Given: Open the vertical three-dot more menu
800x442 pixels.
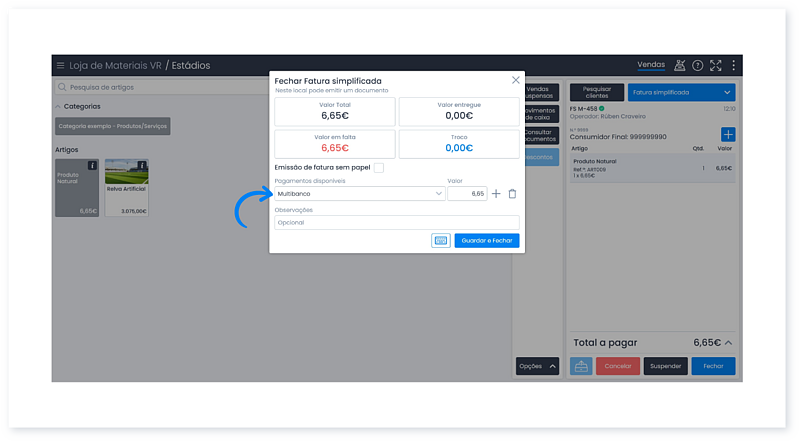Looking at the screenshot, I should coord(733,65).
